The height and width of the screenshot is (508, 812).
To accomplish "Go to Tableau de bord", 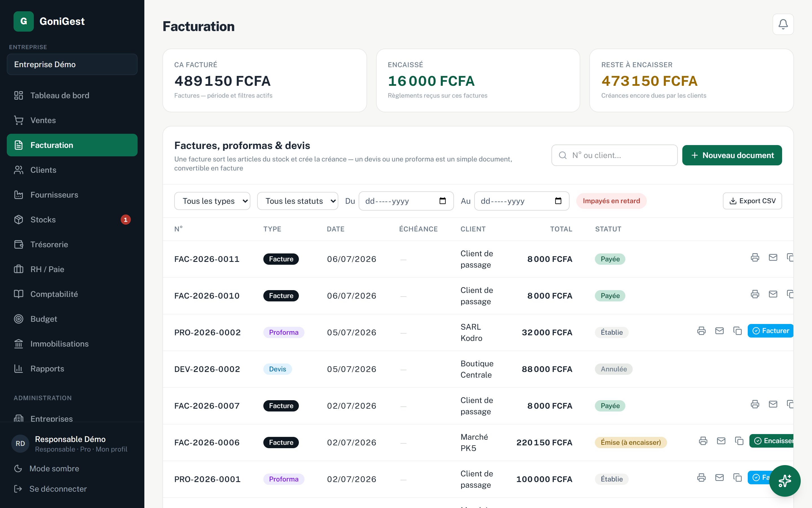I will (x=72, y=95).
